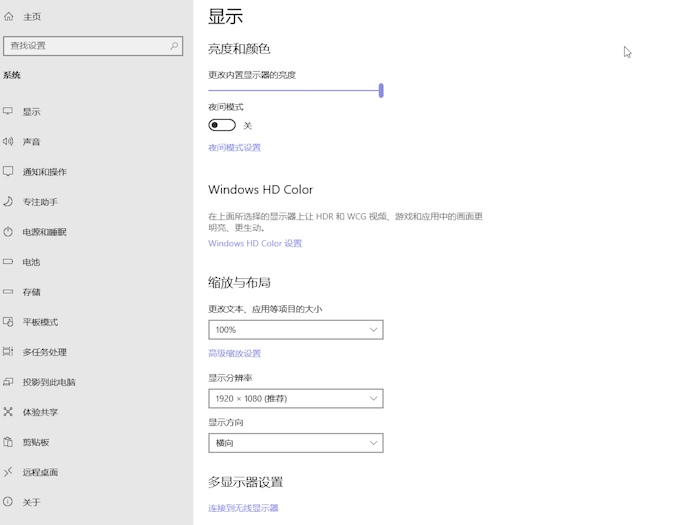This screenshot has width=700, height=525.
Task: Select 关于 in the sidebar
Action: point(32,502)
